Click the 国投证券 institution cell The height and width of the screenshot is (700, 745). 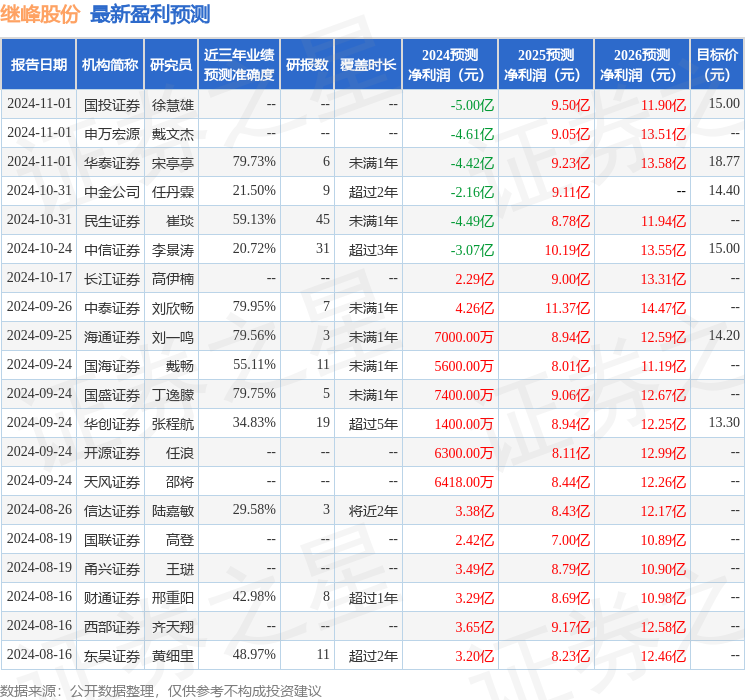tap(112, 105)
